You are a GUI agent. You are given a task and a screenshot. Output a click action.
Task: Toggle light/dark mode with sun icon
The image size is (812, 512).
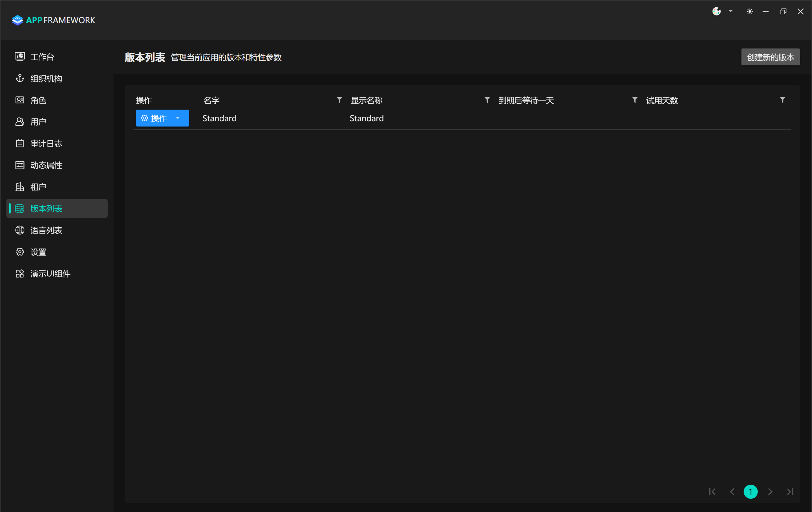point(750,12)
